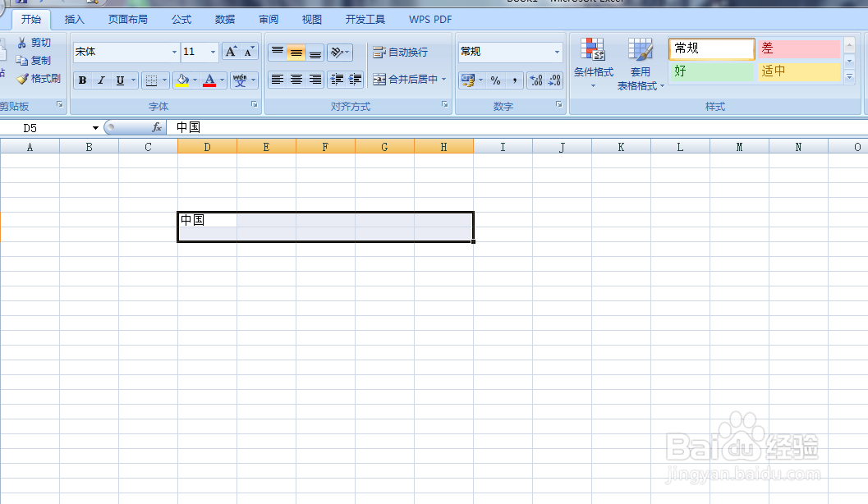Image resolution: width=868 pixels, height=504 pixels.
Task: Click 合并后居中 merge and center
Action: (405, 80)
